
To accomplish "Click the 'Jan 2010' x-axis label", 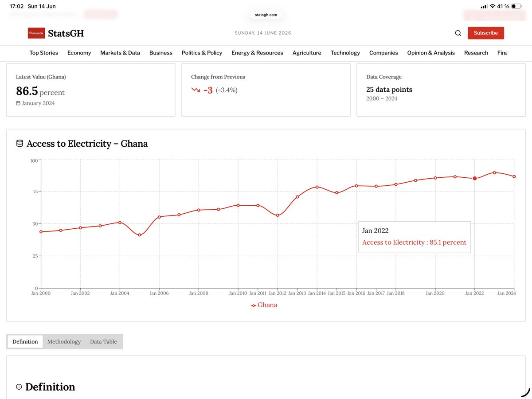I will click(238, 293).
